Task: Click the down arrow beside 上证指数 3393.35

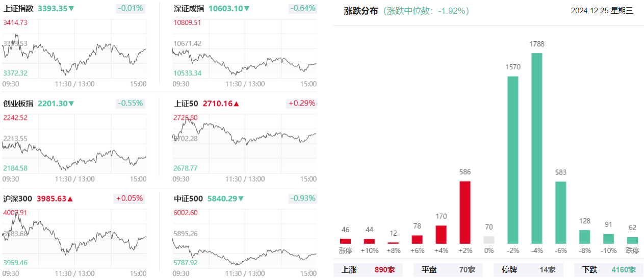Action: pyautogui.click(x=71, y=9)
